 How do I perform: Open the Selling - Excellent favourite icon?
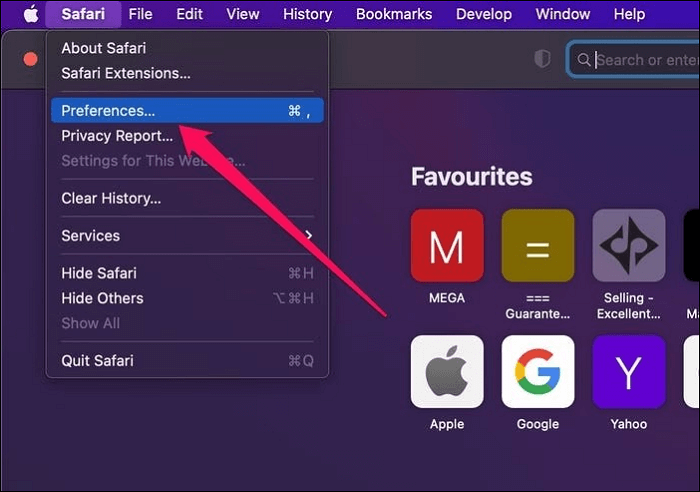629,246
